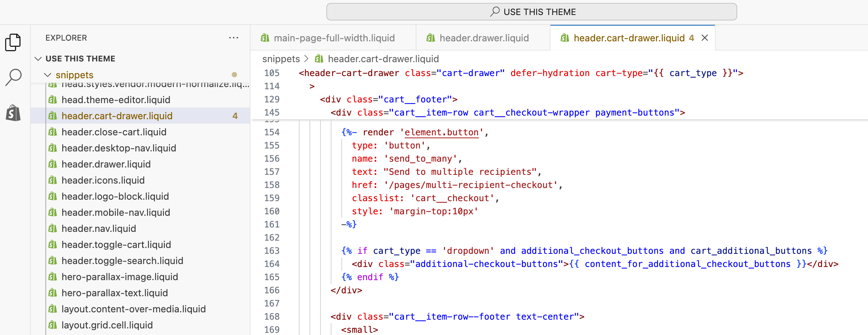Expand the snippets breadcrumb to browse files

[x=281, y=59]
